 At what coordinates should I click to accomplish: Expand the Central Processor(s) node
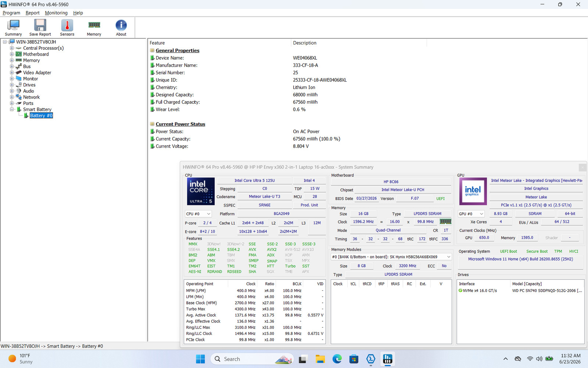tap(12, 48)
